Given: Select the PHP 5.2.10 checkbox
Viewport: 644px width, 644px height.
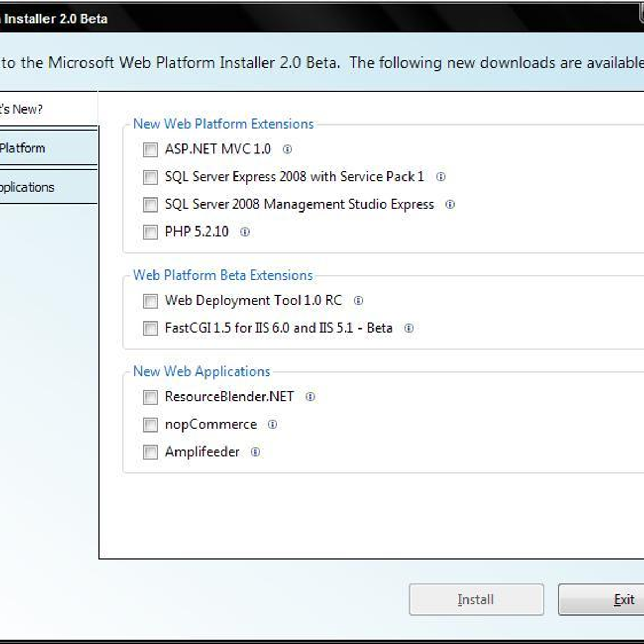Looking at the screenshot, I should 150,232.
